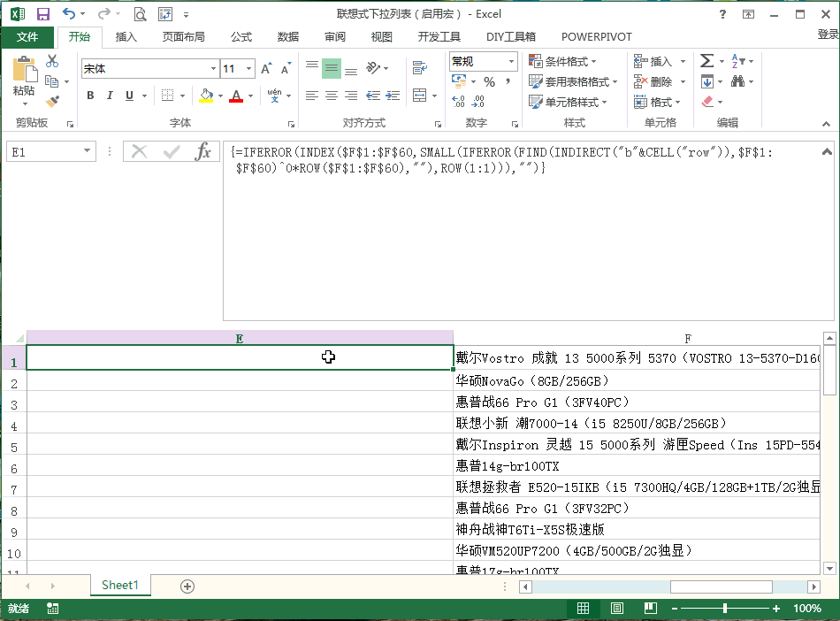Viewport: 840px width, 621px height.
Task: Click 登录 sign-in link
Action: point(828,34)
